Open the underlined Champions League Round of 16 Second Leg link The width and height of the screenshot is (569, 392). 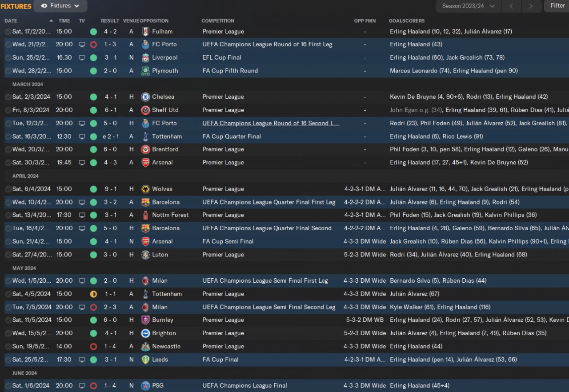point(271,123)
